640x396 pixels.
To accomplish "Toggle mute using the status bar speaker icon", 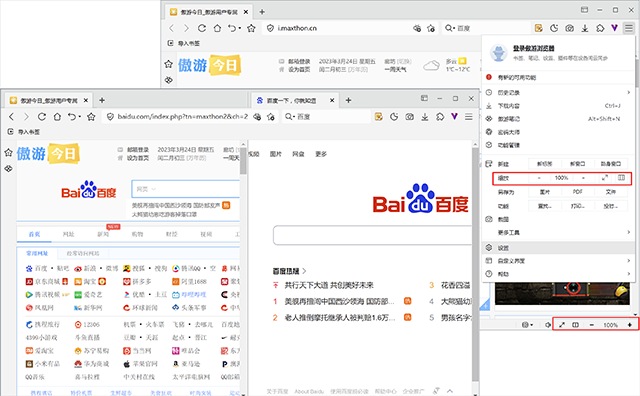I will (548, 325).
